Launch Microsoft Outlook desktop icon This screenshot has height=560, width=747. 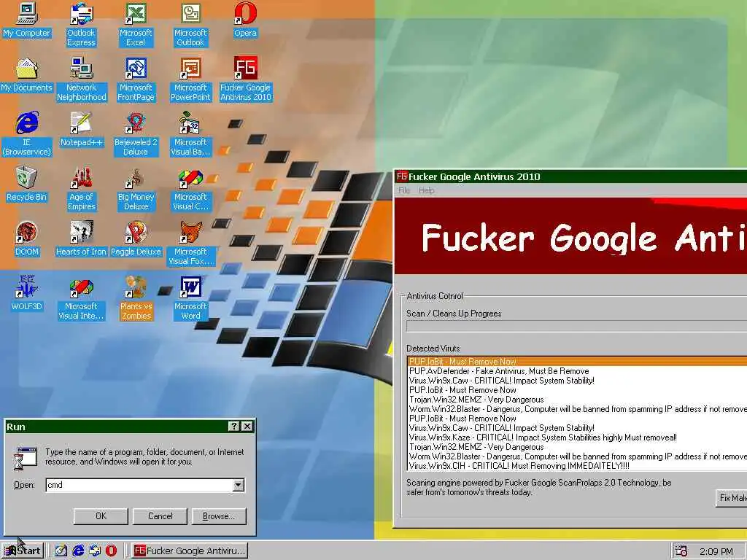pos(190,25)
